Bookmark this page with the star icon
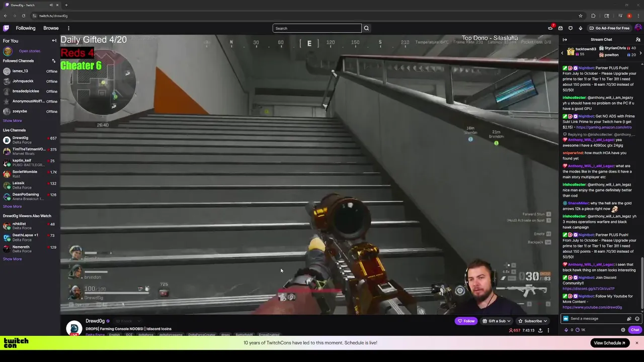The width and height of the screenshot is (644, 362). pyautogui.click(x=580, y=16)
